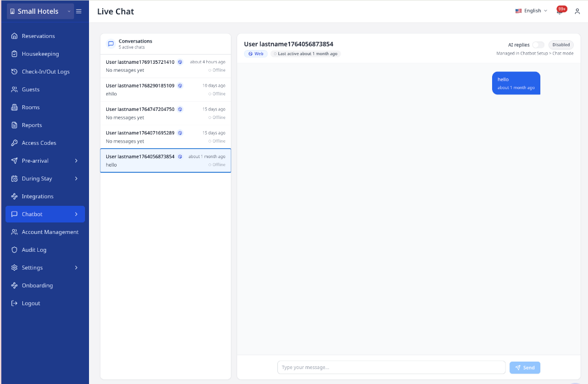The image size is (588, 384).
Task: Click the Send button in the chat
Action: 524,367
